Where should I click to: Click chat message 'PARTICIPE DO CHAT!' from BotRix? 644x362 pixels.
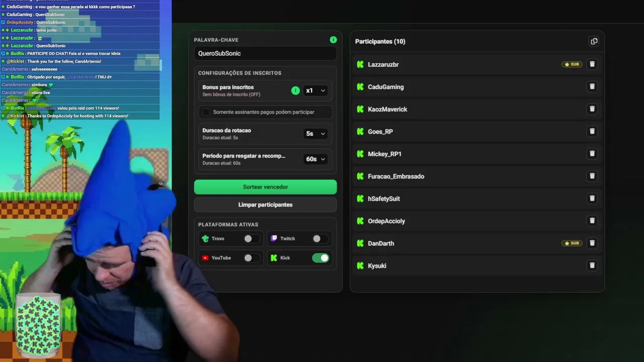[x=74, y=53]
